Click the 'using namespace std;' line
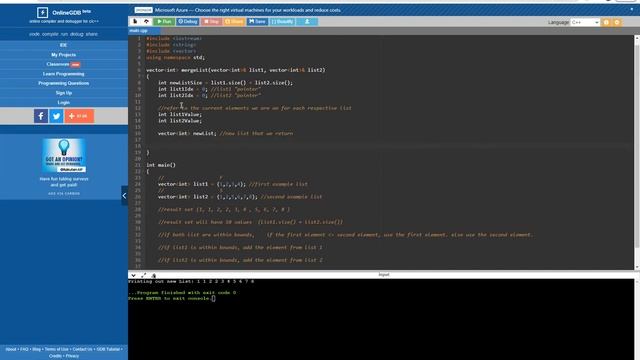Image resolution: width=640 pixels, height=360 pixels. 176,58
